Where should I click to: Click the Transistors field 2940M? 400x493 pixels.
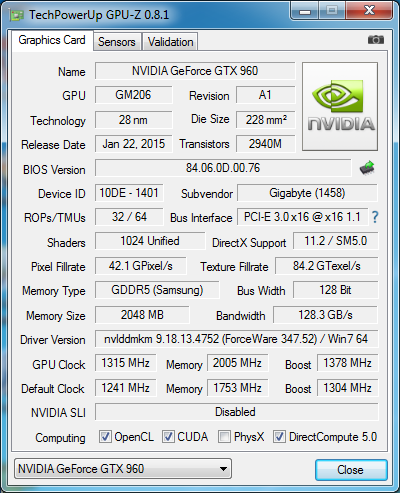click(266, 144)
